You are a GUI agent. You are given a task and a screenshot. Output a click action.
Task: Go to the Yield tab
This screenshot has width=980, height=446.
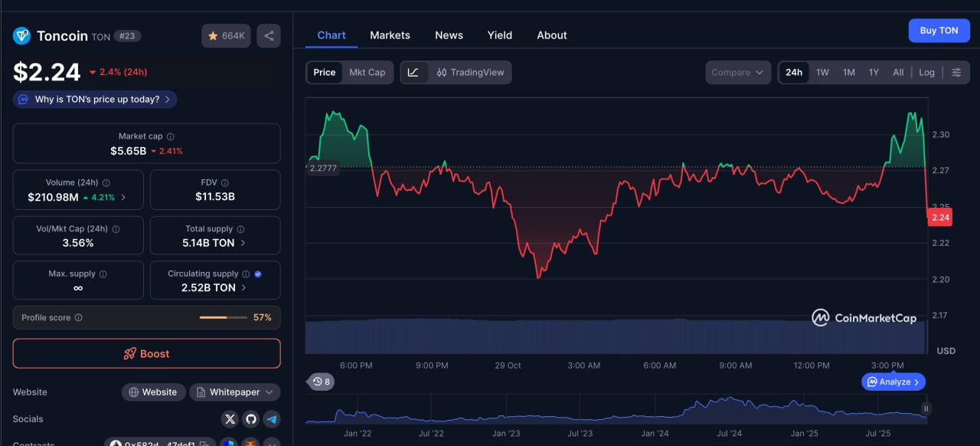tap(499, 35)
